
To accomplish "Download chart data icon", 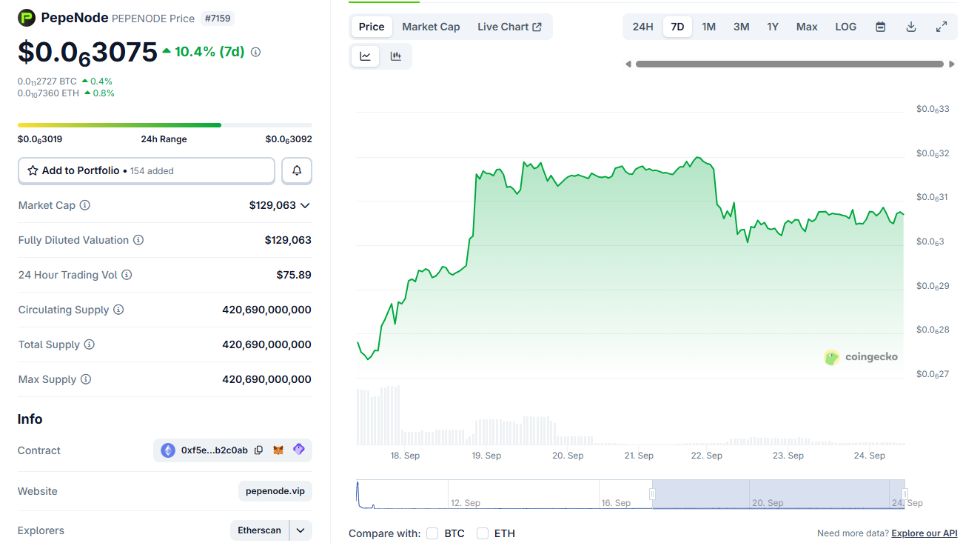I will pyautogui.click(x=911, y=27).
